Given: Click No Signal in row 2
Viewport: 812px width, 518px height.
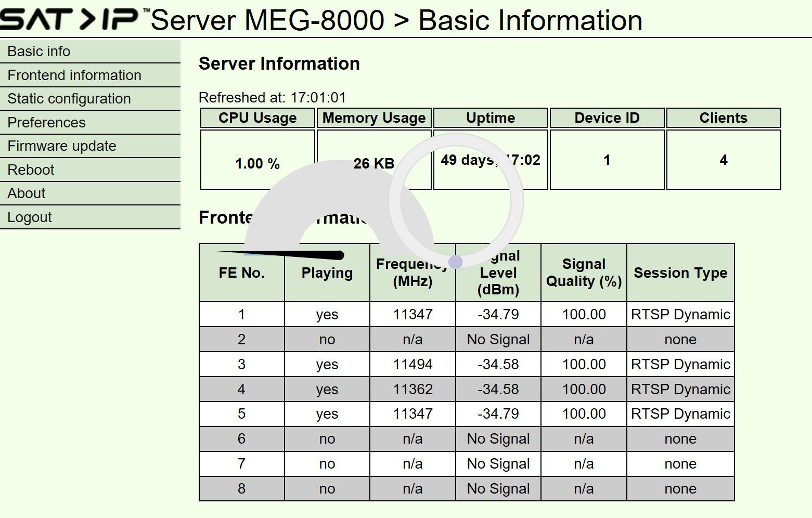Looking at the screenshot, I should pyautogui.click(x=498, y=340).
